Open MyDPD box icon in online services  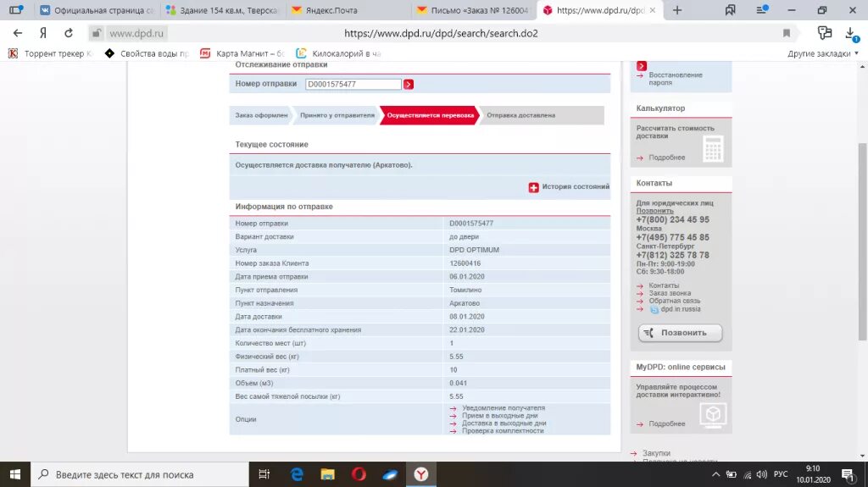tap(713, 414)
